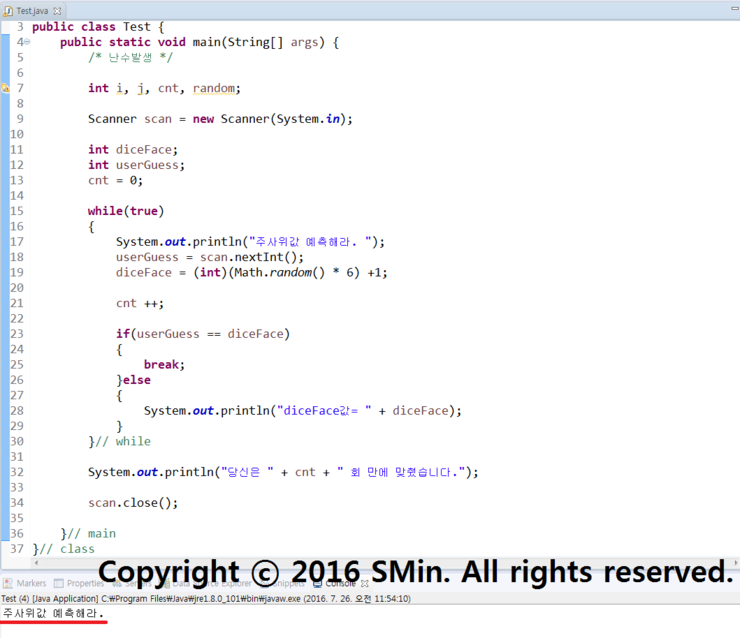The height and width of the screenshot is (638, 740).
Task: Click the warning marker icon on line 7
Action: click(x=5, y=88)
